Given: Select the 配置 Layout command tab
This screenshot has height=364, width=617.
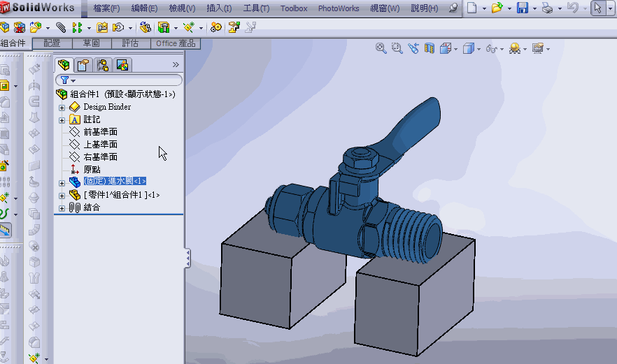Looking at the screenshot, I should 52,43.
